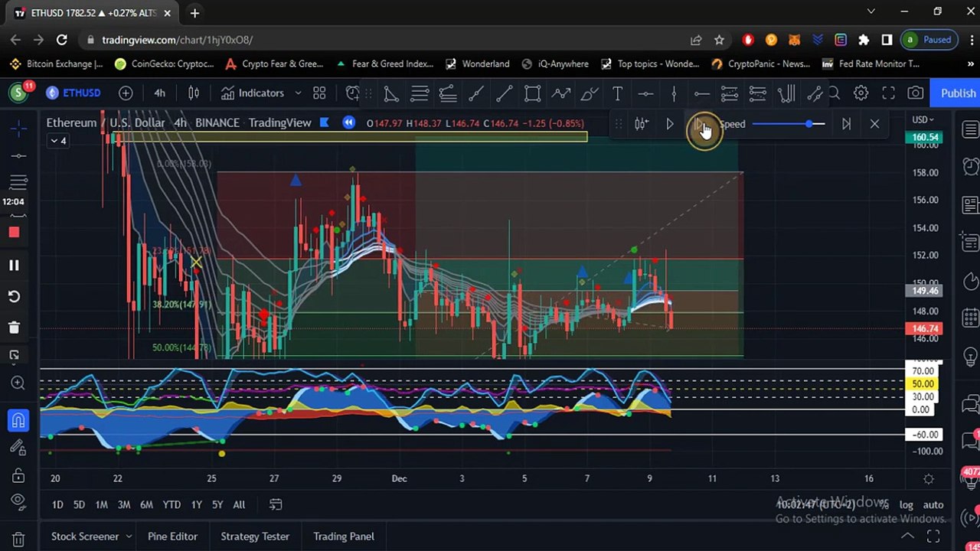Image resolution: width=980 pixels, height=551 pixels.
Task: Set range to 1Y
Action: [x=196, y=505]
